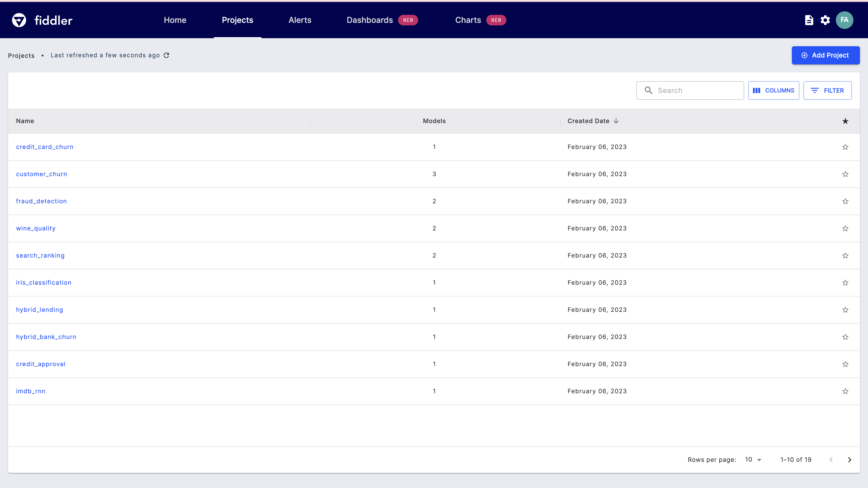Refresh the projects list icon
This screenshot has height=488, width=868.
tap(167, 55)
